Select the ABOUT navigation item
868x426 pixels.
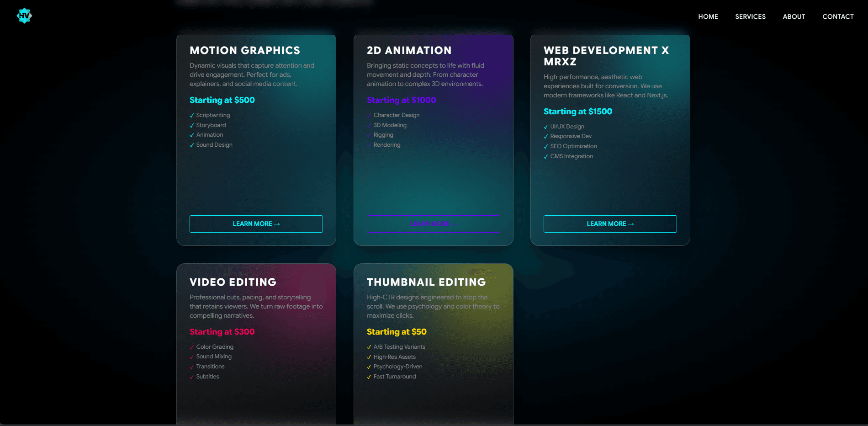[x=794, y=16]
